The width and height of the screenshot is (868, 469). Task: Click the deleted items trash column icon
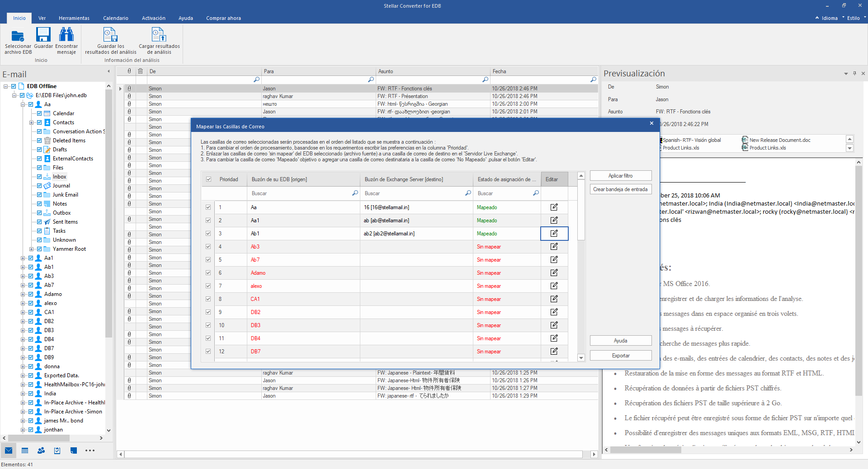pyautogui.click(x=141, y=71)
